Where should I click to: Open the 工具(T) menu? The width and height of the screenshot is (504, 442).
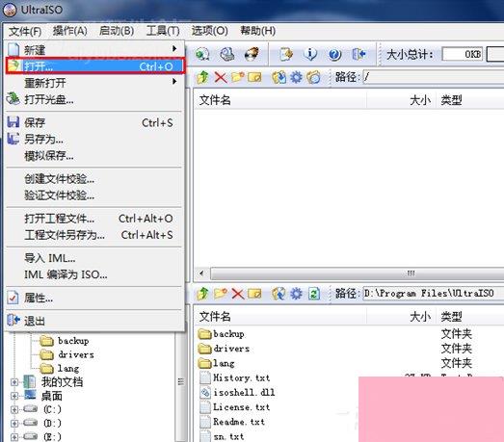pos(163,31)
